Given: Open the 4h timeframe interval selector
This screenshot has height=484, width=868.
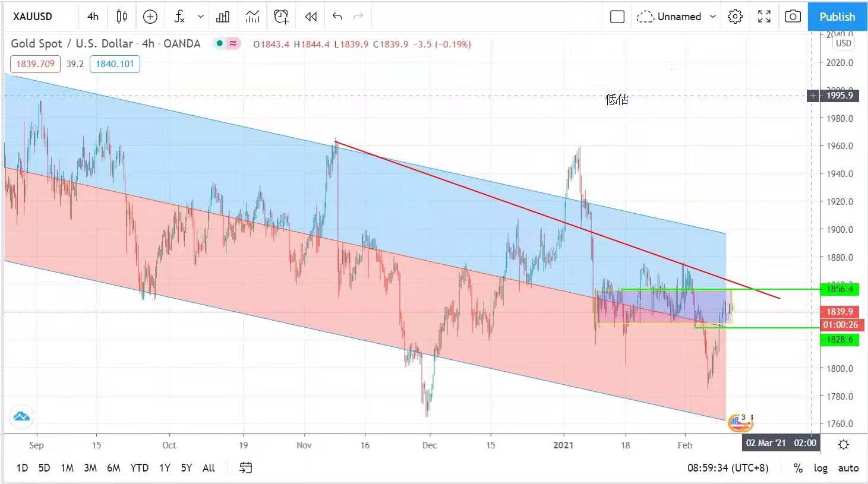Looking at the screenshot, I should click(x=93, y=17).
